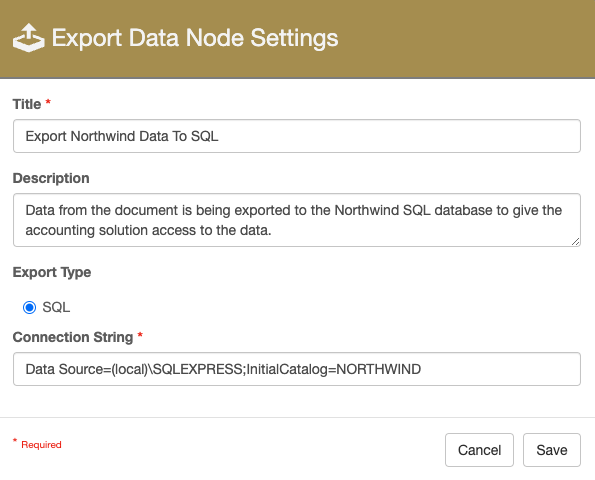Click the red asterisk before Required
This screenshot has height=480, width=595.
(15, 441)
